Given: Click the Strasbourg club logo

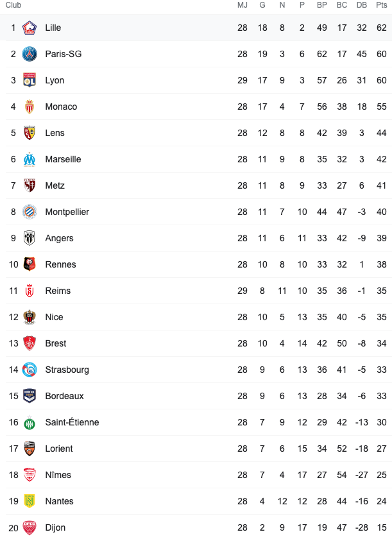Looking at the screenshot, I should [30, 370].
